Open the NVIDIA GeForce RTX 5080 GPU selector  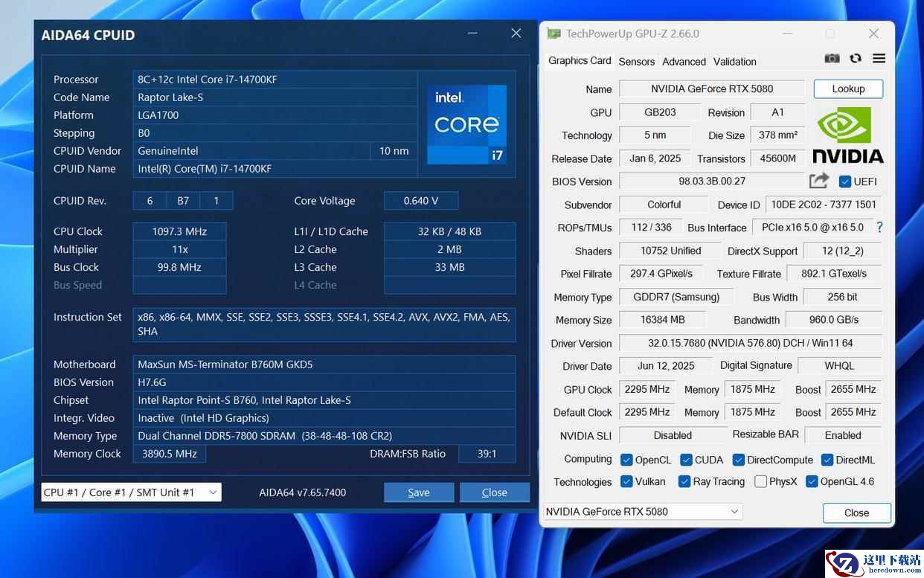[x=643, y=511]
